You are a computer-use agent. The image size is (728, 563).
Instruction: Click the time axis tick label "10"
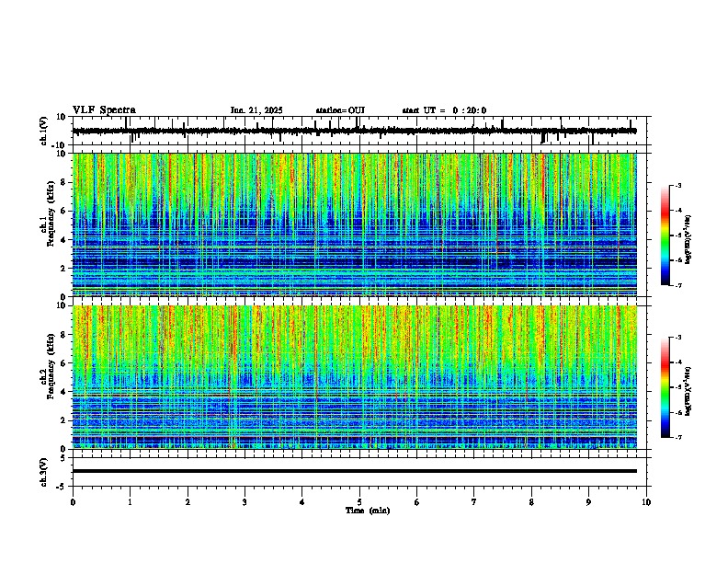click(x=646, y=502)
